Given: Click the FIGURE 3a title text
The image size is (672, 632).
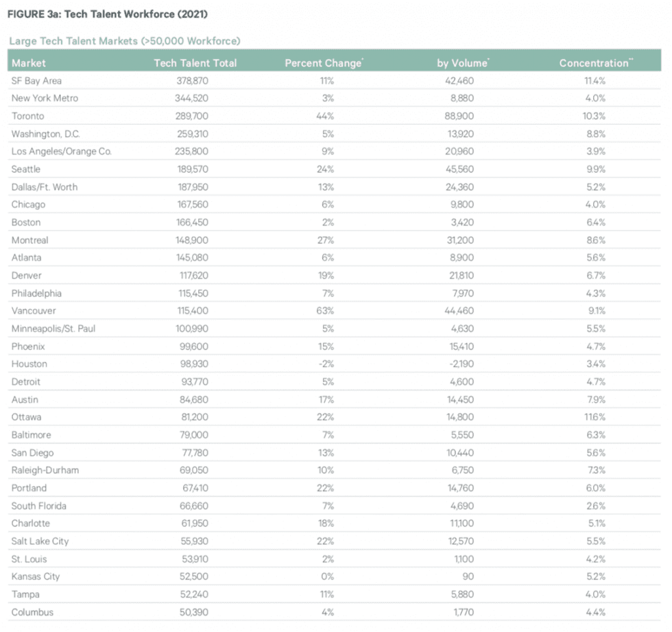Looking at the screenshot, I should tap(108, 14).
